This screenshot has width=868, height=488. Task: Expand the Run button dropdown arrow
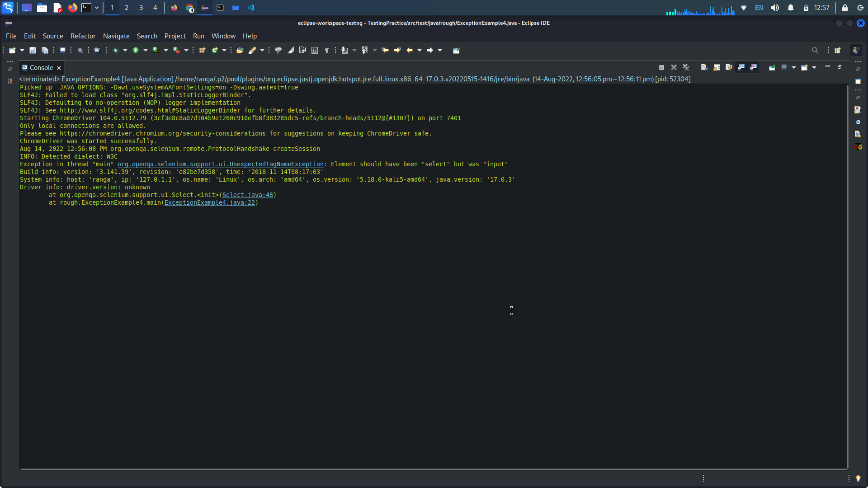[x=146, y=51]
